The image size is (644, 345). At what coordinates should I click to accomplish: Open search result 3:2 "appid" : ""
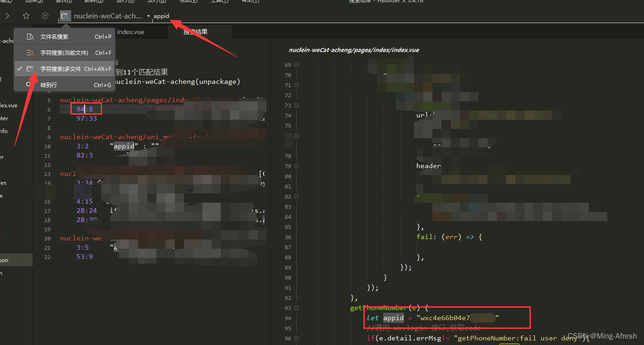coord(117,146)
